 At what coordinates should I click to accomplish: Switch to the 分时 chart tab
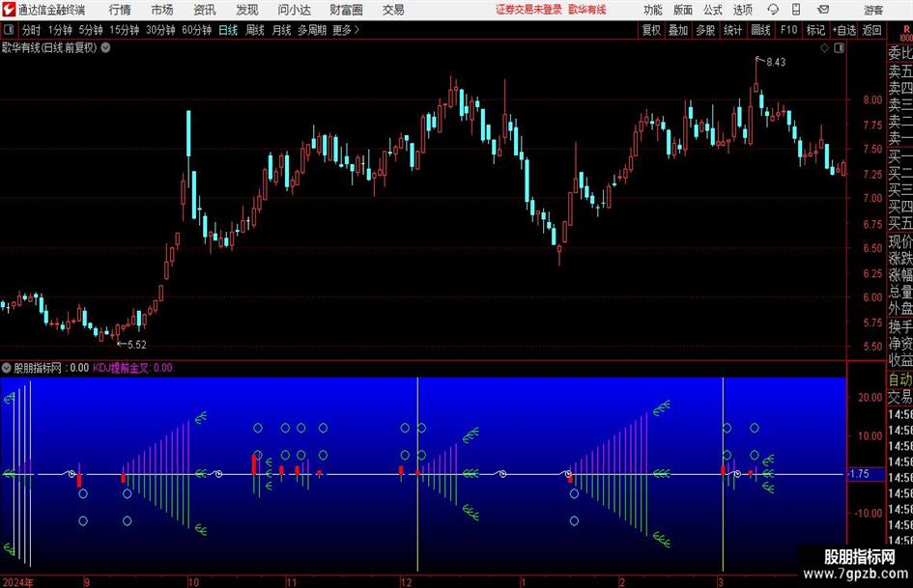[32, 30]
